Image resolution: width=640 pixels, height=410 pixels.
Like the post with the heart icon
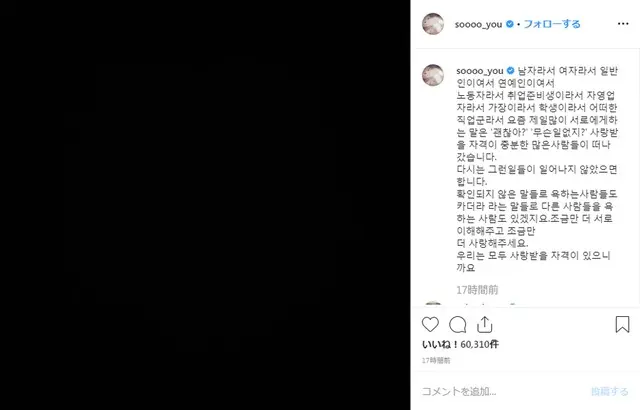pos(430,325)
